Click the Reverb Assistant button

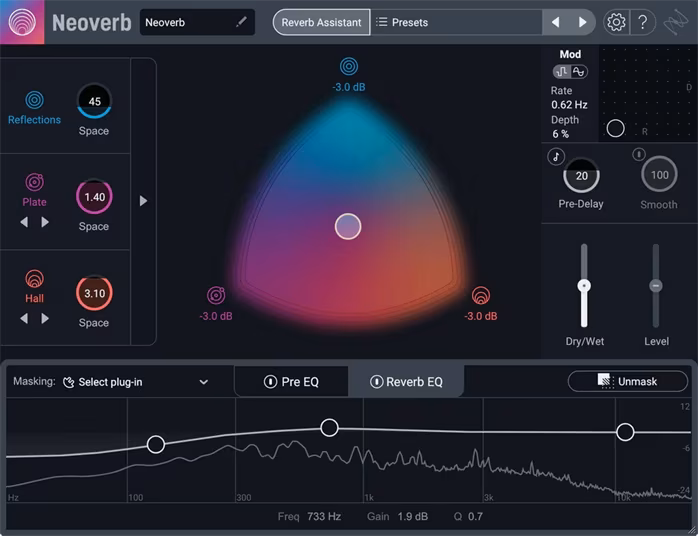click(x=321, y=22)
